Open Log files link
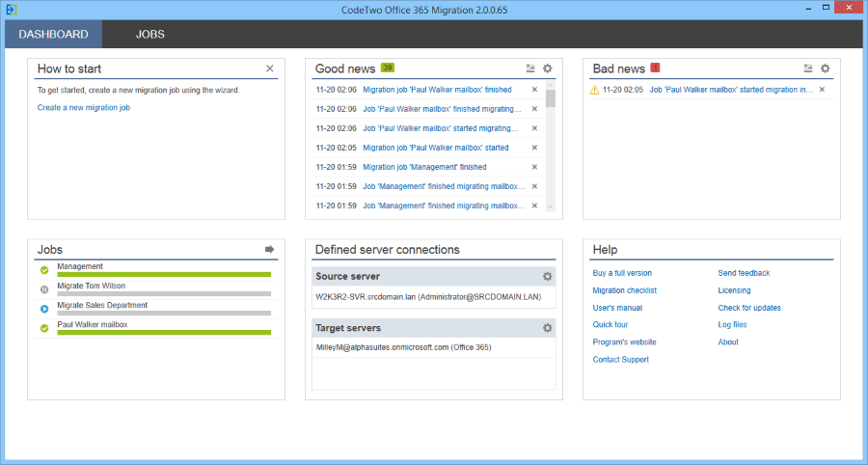This screenshot has width=868, height=465. pyautogui.click(x=732, y=325)
